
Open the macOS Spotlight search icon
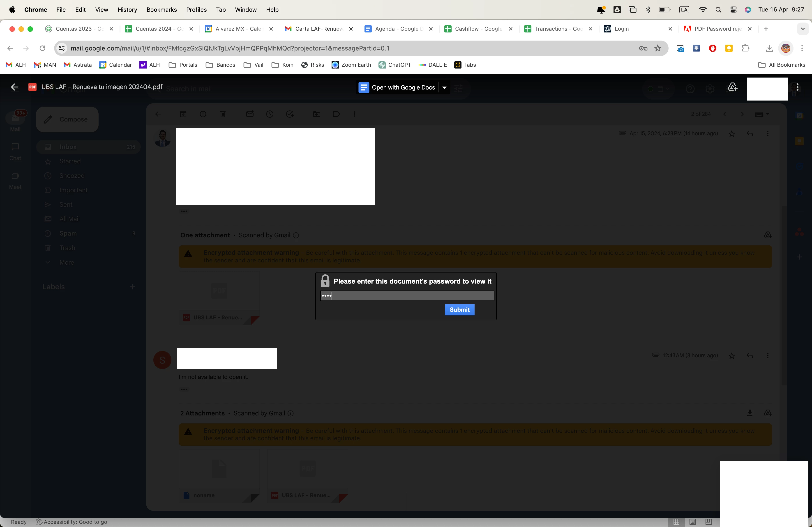(x=718, y=9)
